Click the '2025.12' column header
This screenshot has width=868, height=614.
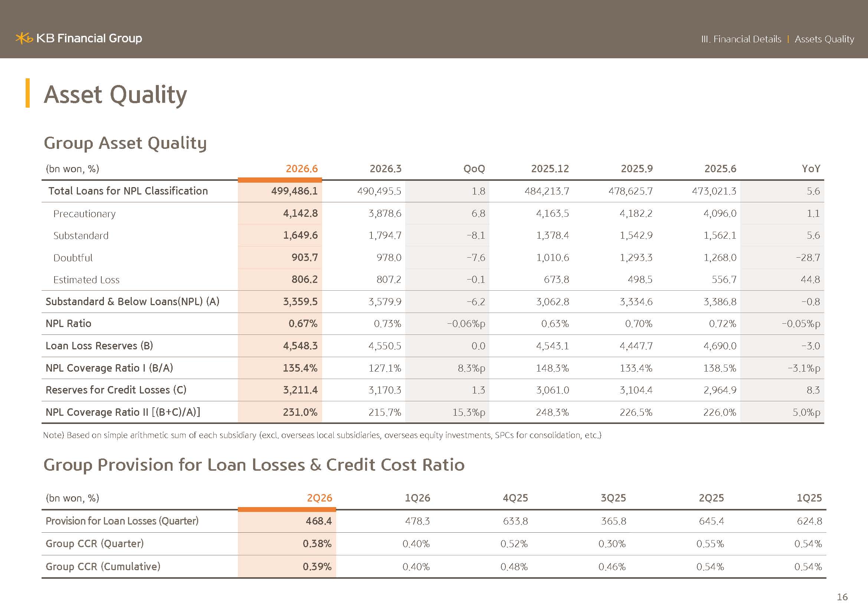coord(550,169)
